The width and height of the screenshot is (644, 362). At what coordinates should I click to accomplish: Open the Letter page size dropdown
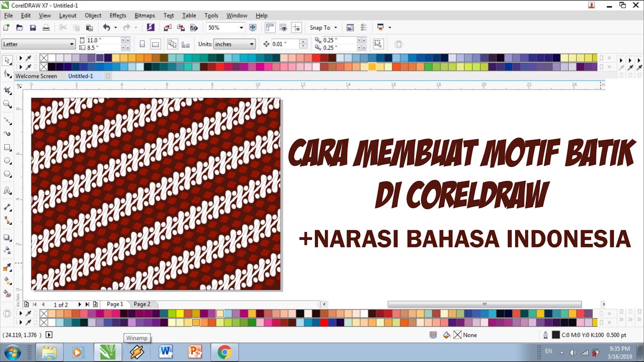(71, 44)
